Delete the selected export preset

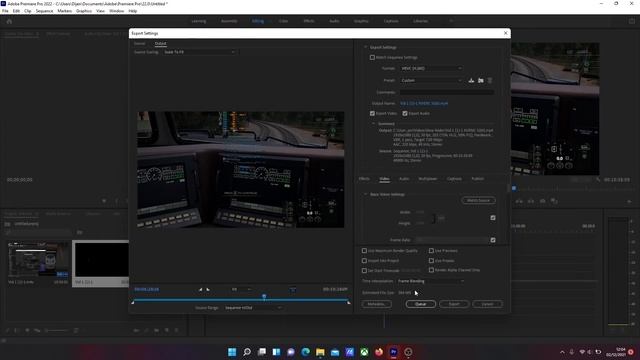490,80
